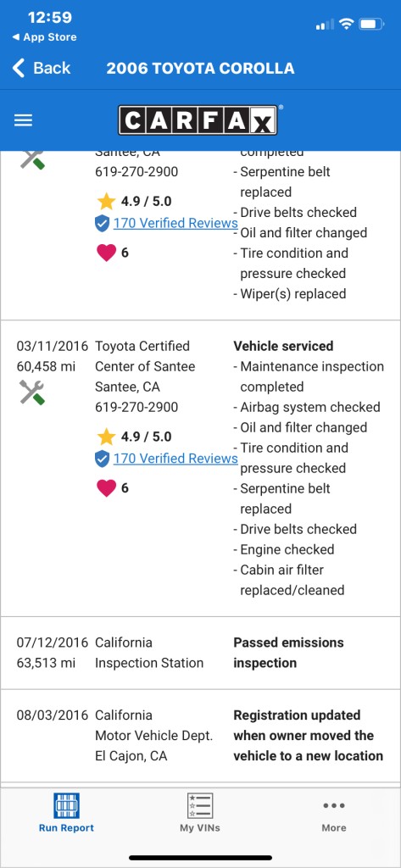Tap the 2006 TOYOTA COROLLA title
Image resolution: width=401 pixels, height=868 pixels.
point(200,68)
